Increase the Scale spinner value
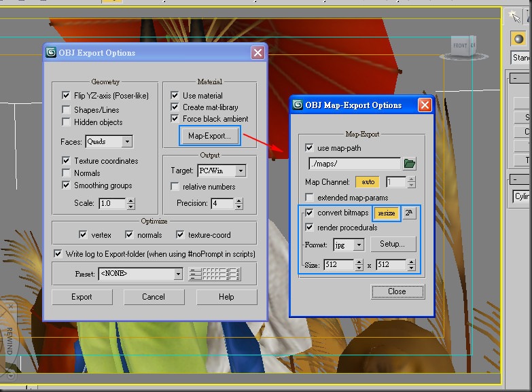The image size is (532, 392). [x=131, y=200]
